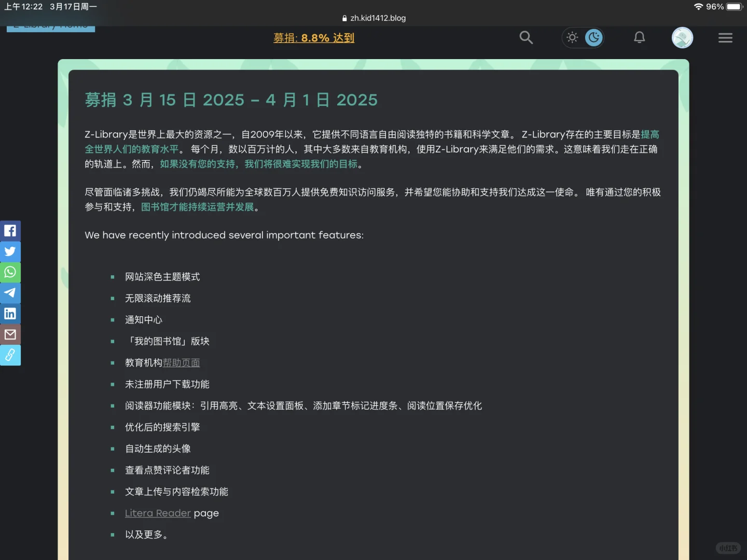Click list item 无限滚动推荐流

[x=158, y=299]
